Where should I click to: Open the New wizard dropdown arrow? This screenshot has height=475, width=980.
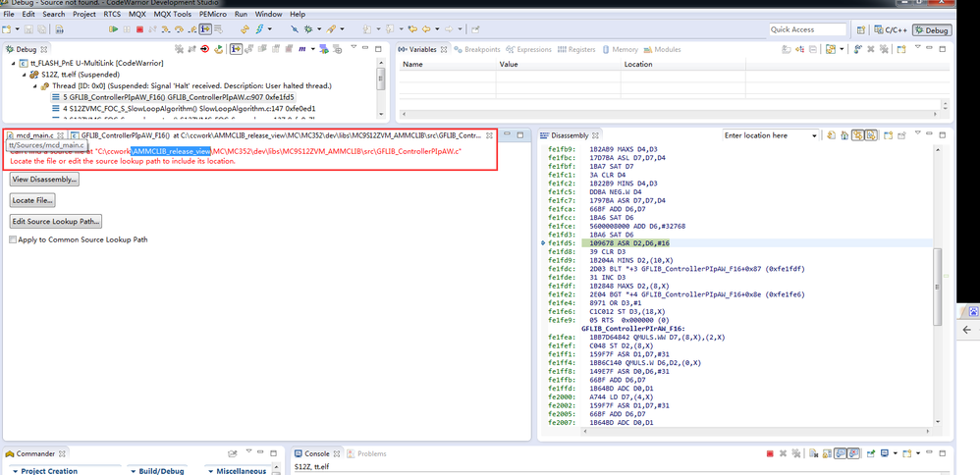click(x=17, y=29)
